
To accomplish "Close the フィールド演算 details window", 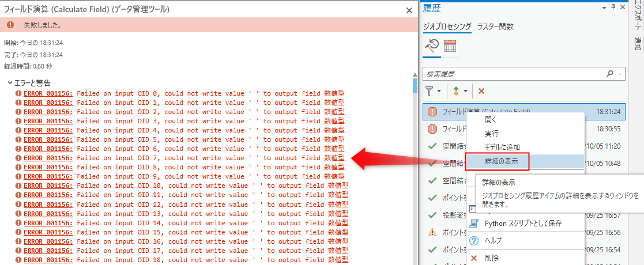I will pyautogui.click(x=409, y=10).
